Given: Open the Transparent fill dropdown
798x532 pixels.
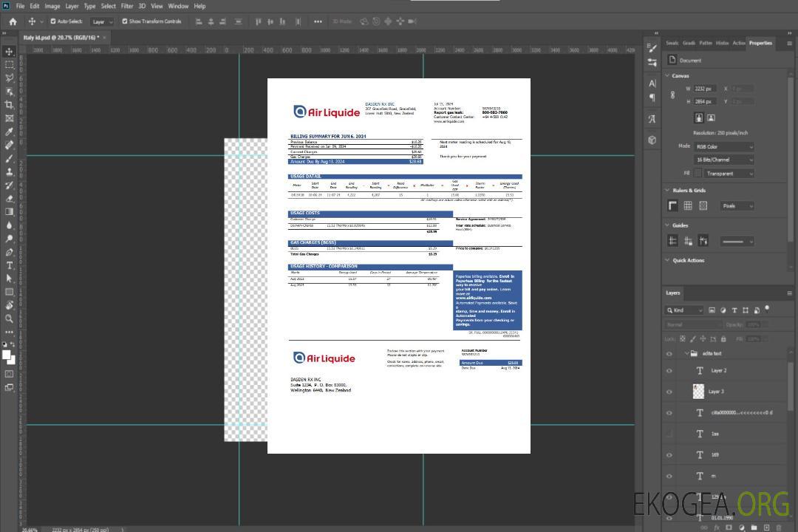Looking at the screenshot, I should click(729, 174).
